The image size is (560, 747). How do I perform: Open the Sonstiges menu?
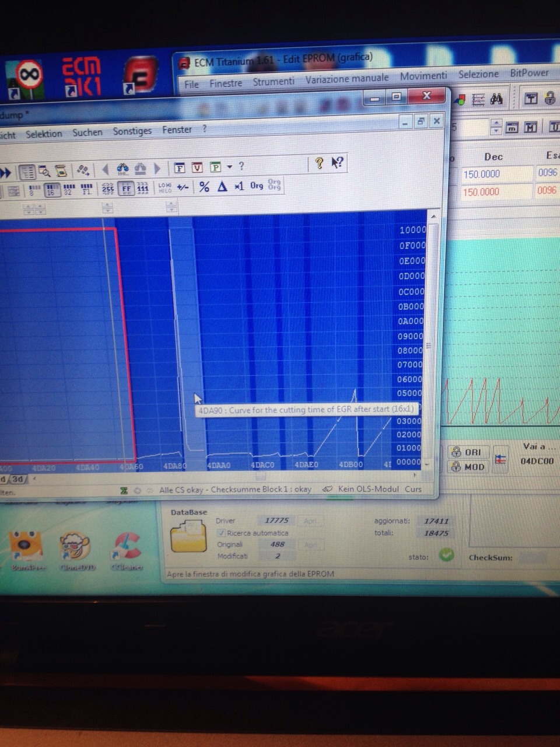132,131
